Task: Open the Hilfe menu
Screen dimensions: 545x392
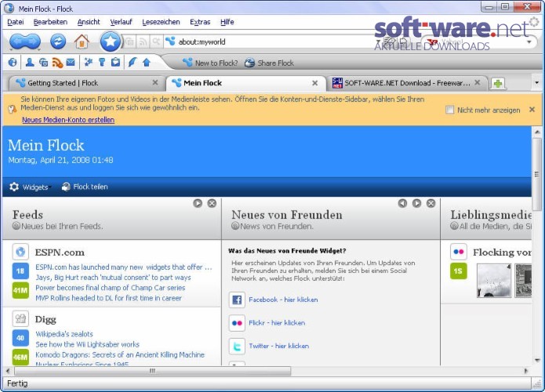Action: click(x=227, y=22)
